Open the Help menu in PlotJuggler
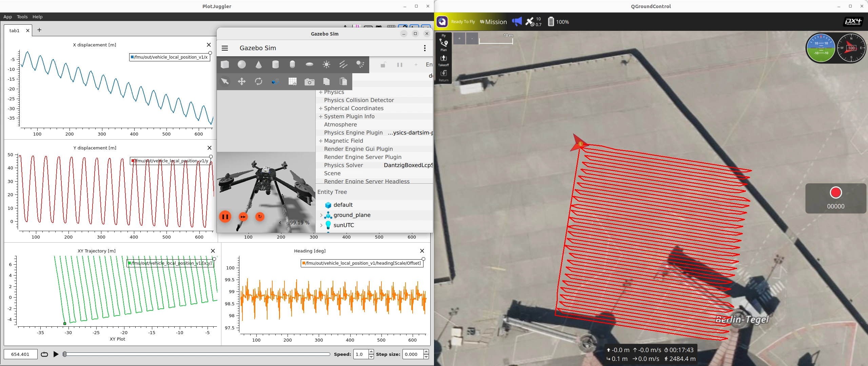This screenshot has width=868, height=366. click(x=37, y=17)
